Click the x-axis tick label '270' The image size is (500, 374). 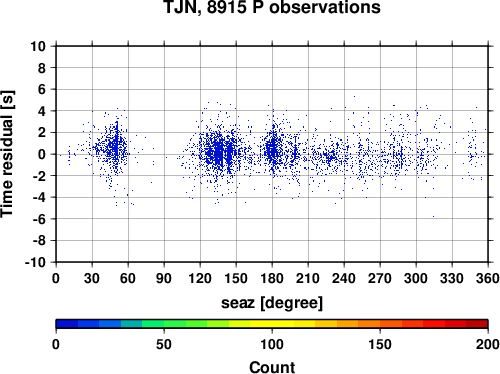380,278
